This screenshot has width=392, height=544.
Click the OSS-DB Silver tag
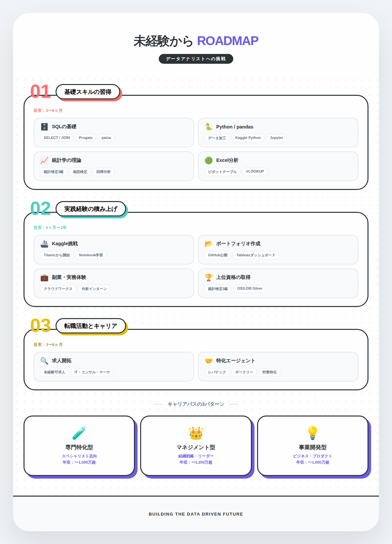pos(250,289)
